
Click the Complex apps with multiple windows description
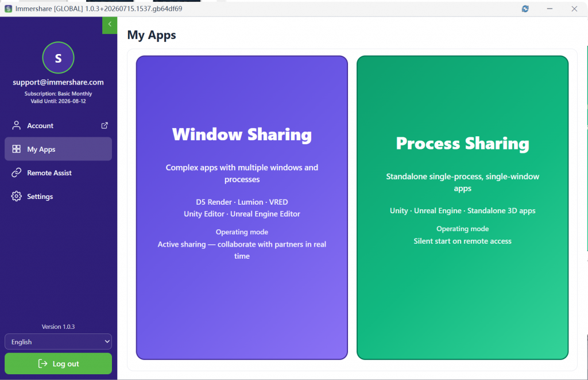[x=242, y=173]
